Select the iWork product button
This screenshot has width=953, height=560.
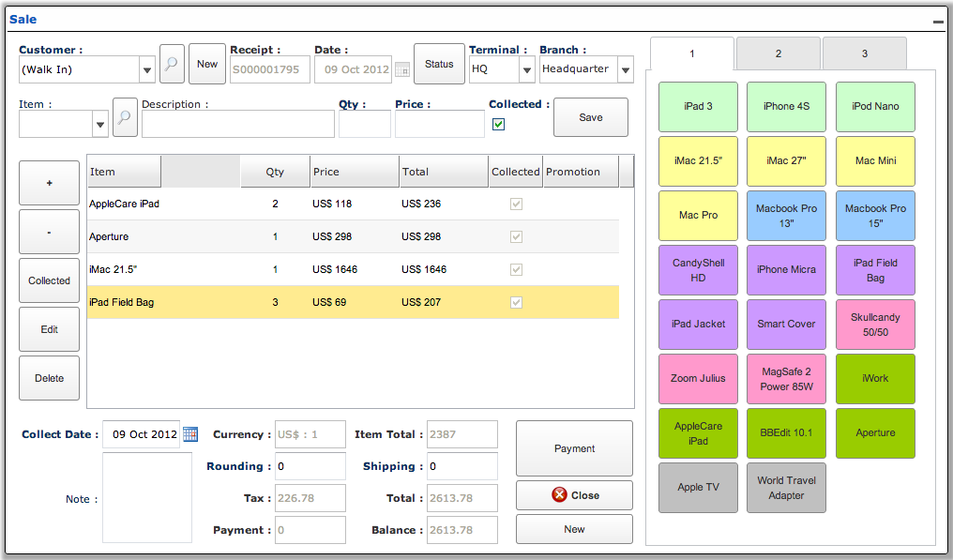point(875,378)
